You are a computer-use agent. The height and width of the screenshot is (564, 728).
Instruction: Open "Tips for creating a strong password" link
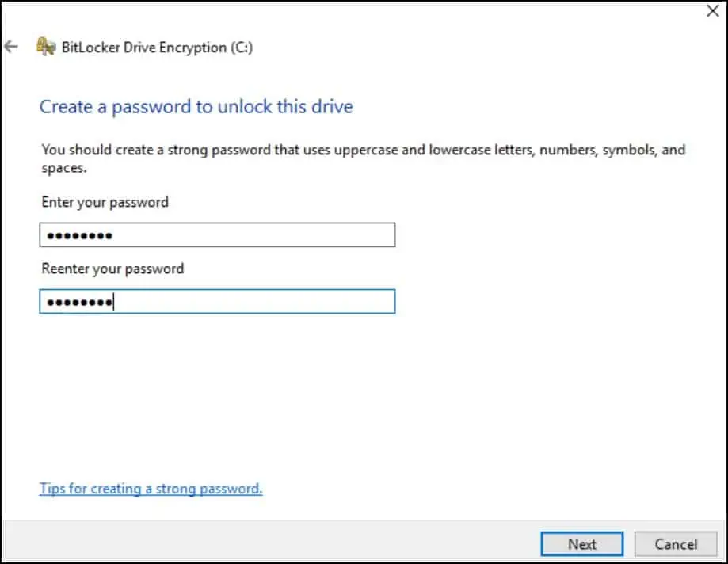pyautogui.click(x=151, y=489)
